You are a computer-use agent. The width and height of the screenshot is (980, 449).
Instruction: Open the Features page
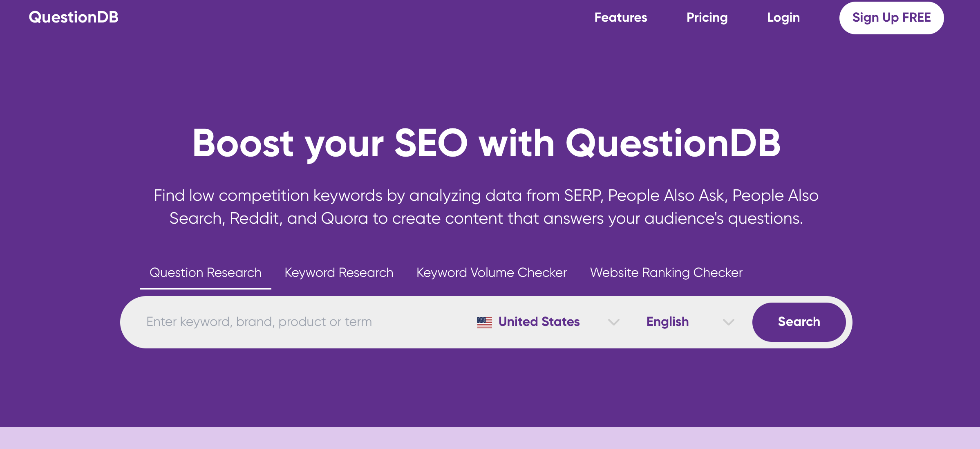[620, 18]
